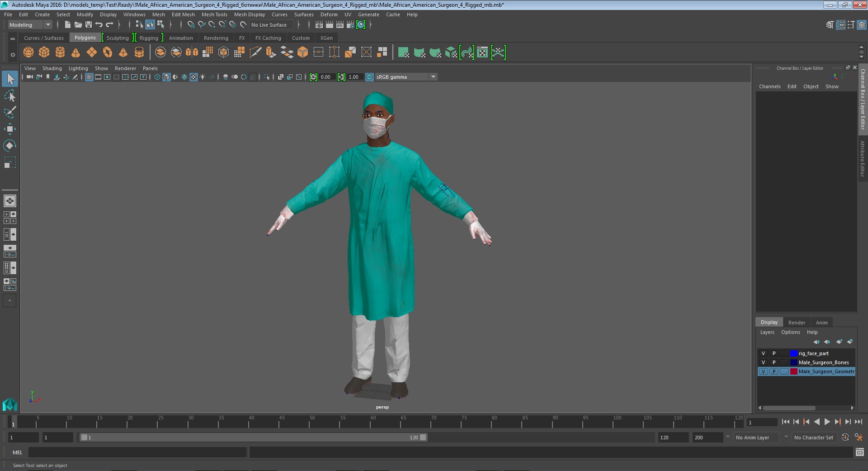Open Layers menu in Layer Editor

(767, 332)
